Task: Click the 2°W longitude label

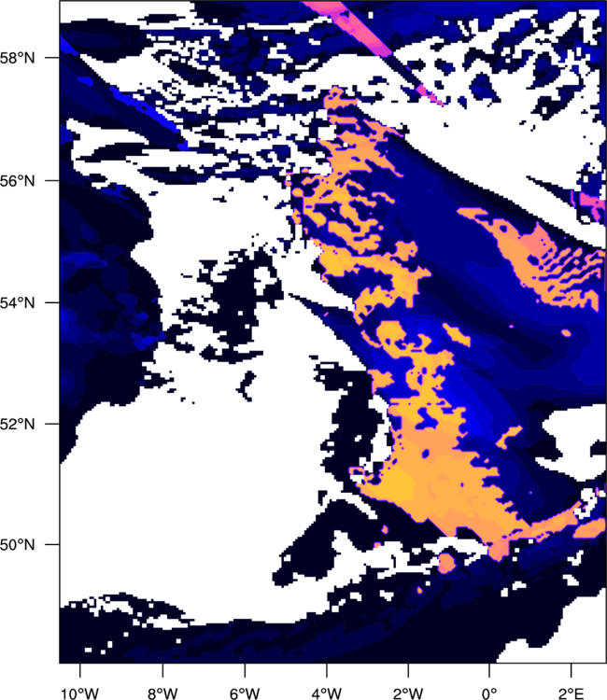Action: [x=408, y=693]
